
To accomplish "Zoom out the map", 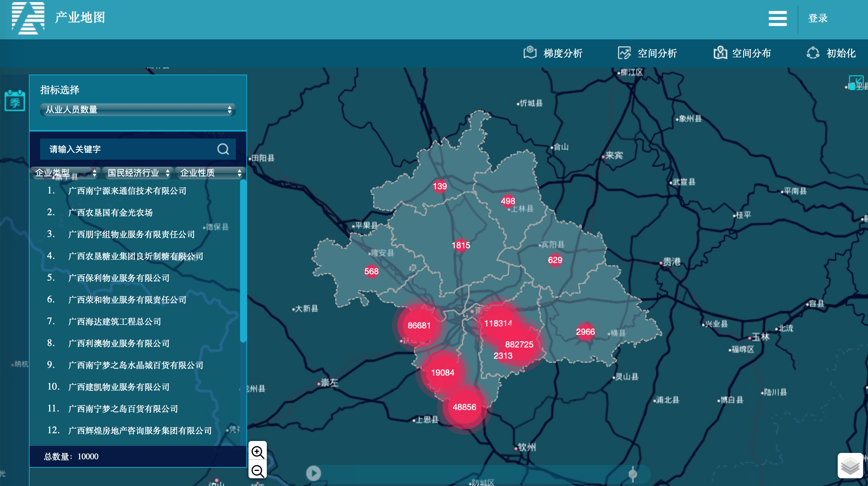I will click(258, 471).
